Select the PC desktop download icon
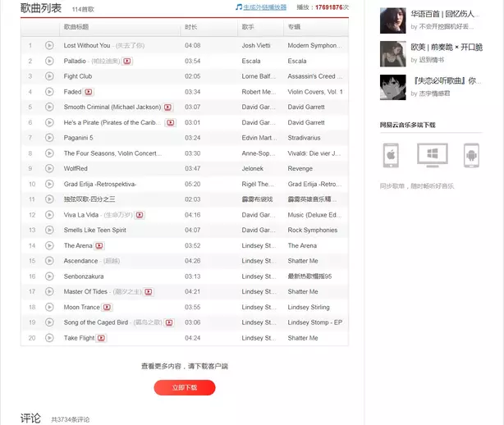The image size is (504, 425). pyautogui.click(x=431, y=154)
